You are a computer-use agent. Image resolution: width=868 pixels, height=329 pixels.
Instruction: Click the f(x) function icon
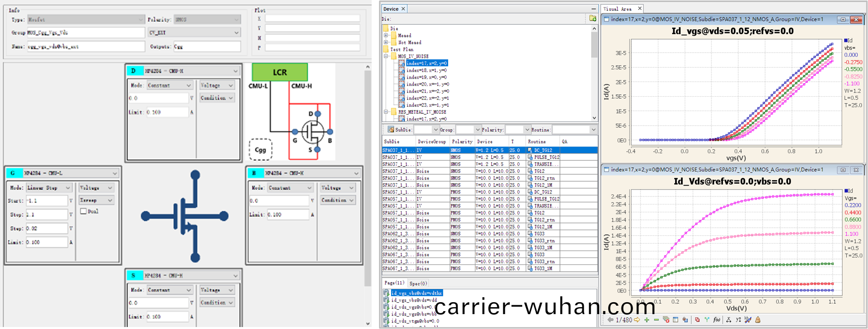pos(717,320)
